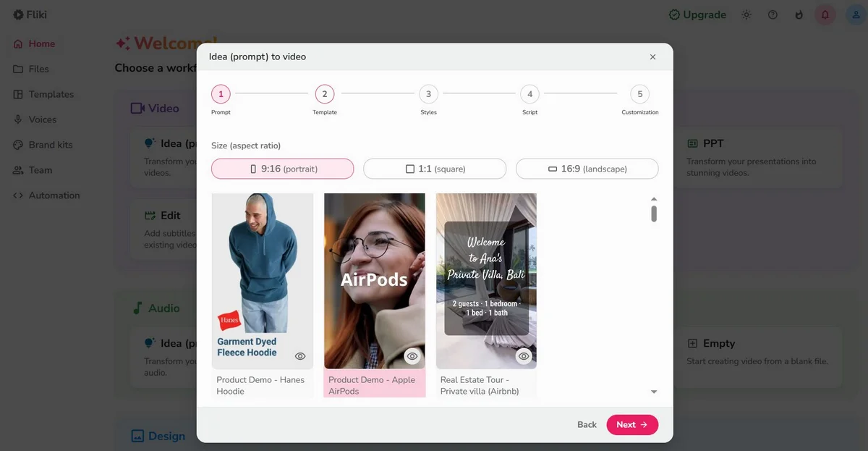
Task: Click the Upgrade badge in header
Action: (697, 14)
